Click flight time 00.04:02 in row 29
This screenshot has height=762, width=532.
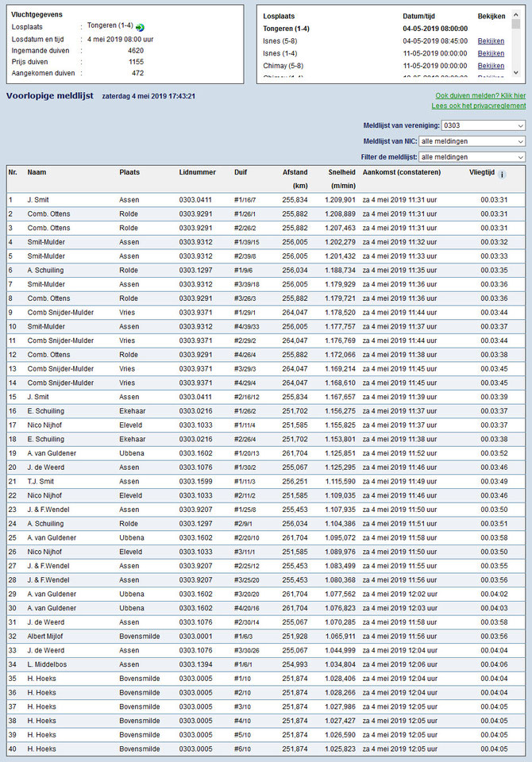click(x=494, y=595)
